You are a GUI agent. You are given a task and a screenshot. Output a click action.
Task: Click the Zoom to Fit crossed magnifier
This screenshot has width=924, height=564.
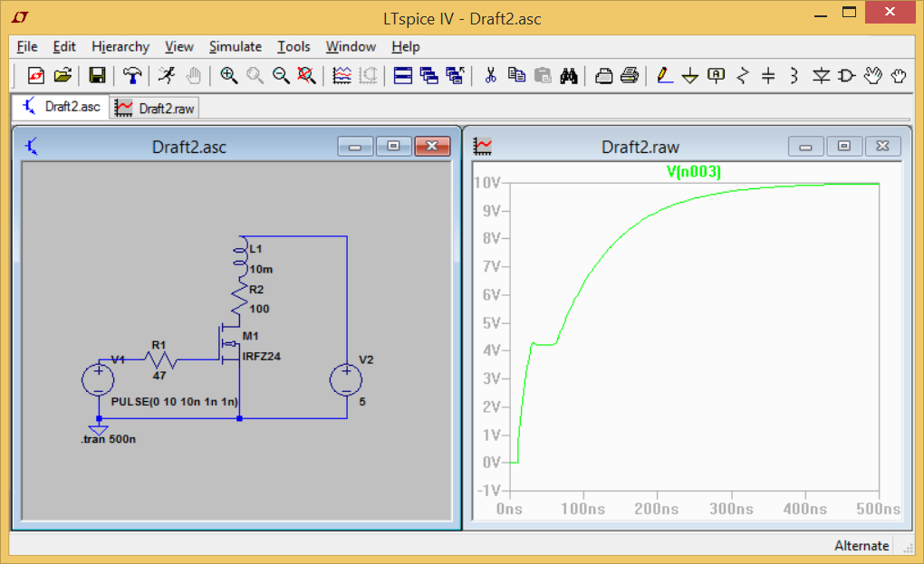click(x=306, y=75)
